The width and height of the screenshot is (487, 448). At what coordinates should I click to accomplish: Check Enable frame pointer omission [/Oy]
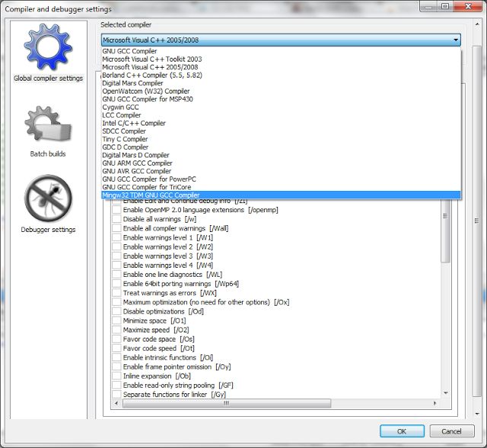pos(116,367)
